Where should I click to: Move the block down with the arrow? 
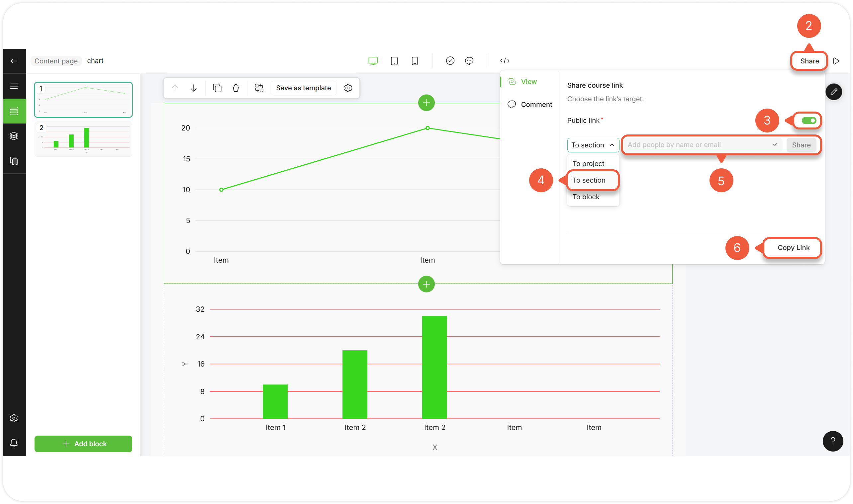coord(194,88)
